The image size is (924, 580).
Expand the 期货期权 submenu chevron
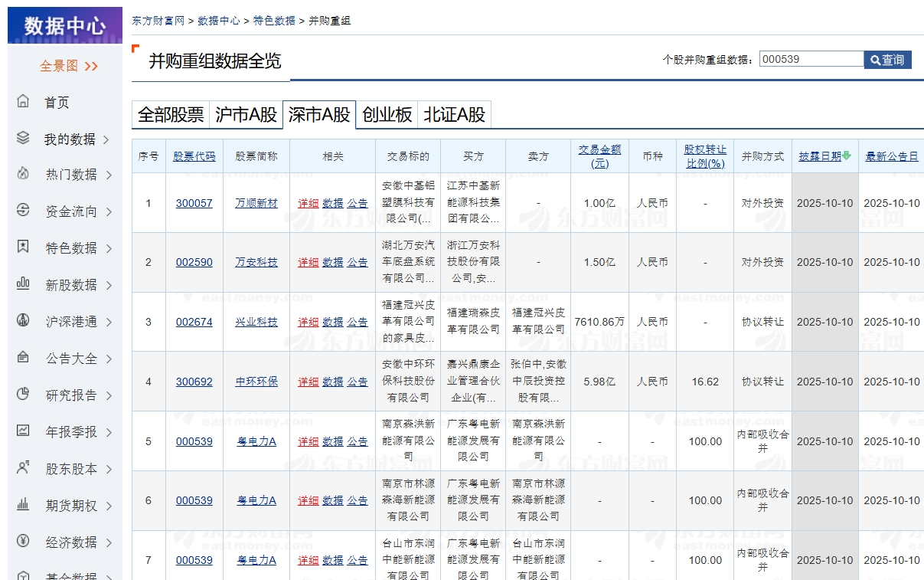coord(109,506)
